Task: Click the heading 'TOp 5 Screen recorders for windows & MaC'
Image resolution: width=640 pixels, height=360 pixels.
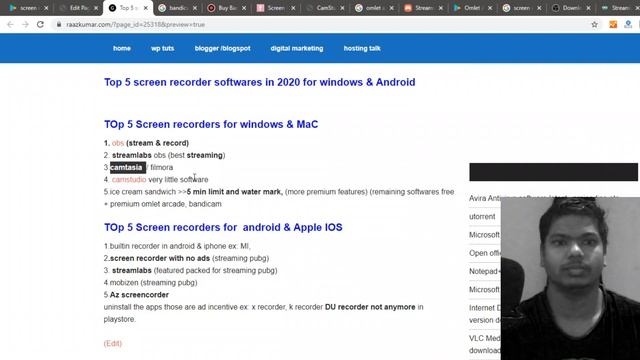Action: pos(211,124)
